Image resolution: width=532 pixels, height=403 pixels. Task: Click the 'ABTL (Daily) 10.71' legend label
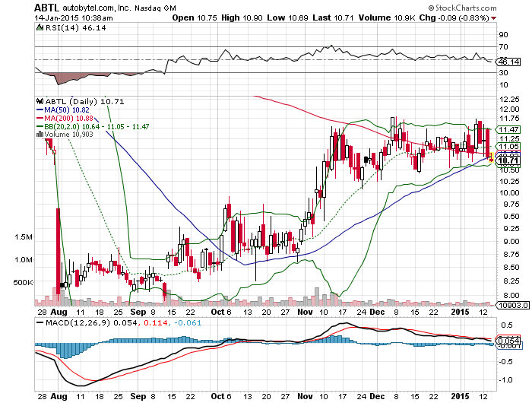[85, 102]
